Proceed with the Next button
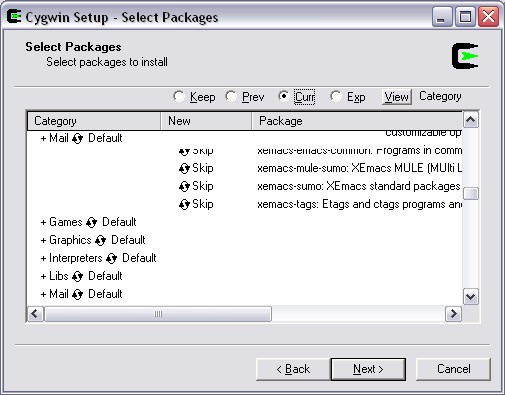 (368, 369)
